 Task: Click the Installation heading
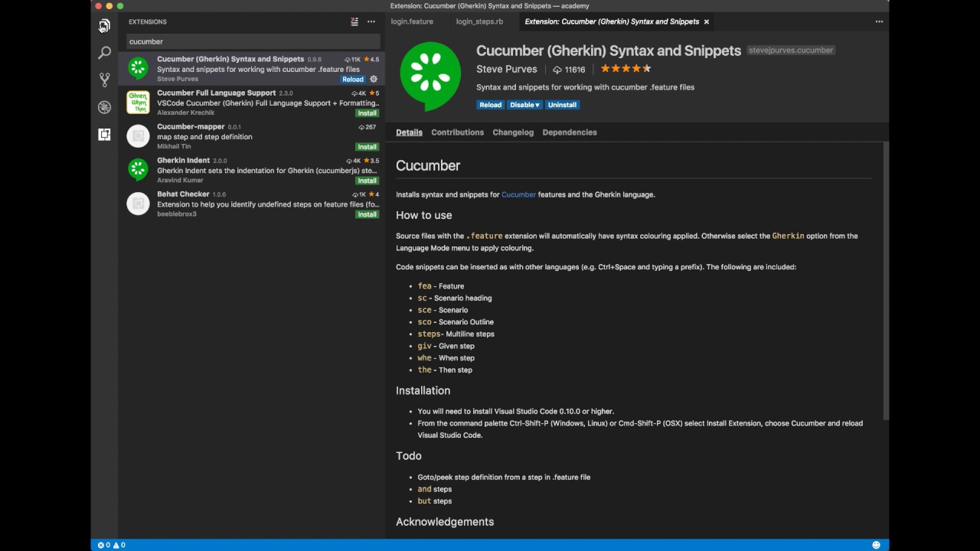[x=423, y=390]
